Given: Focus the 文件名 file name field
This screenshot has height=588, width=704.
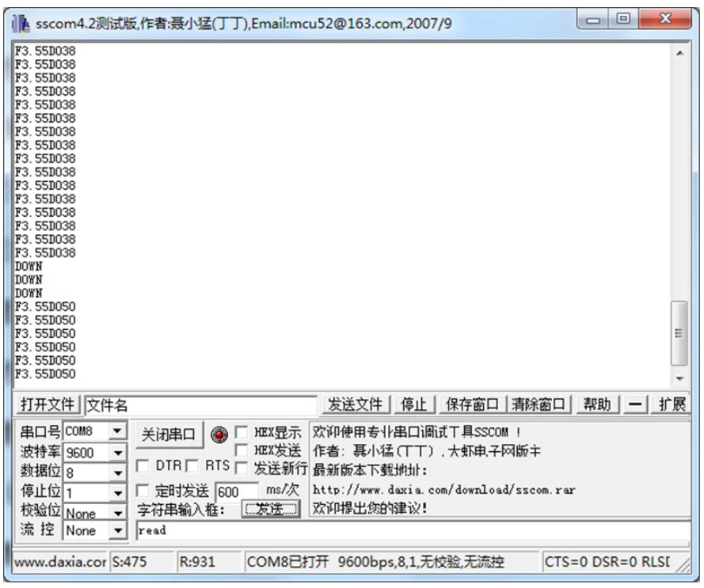Looking at the screenshot, I should (200, 405).
